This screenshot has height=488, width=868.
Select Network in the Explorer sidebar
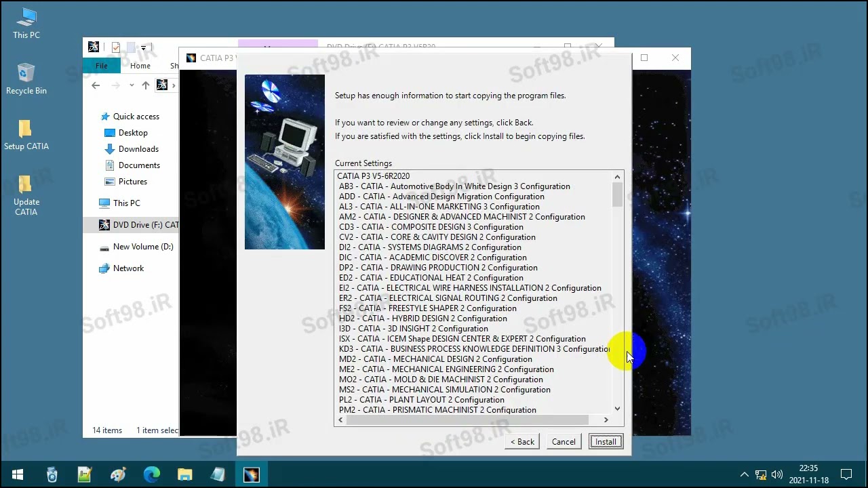(x=121, y=268)
